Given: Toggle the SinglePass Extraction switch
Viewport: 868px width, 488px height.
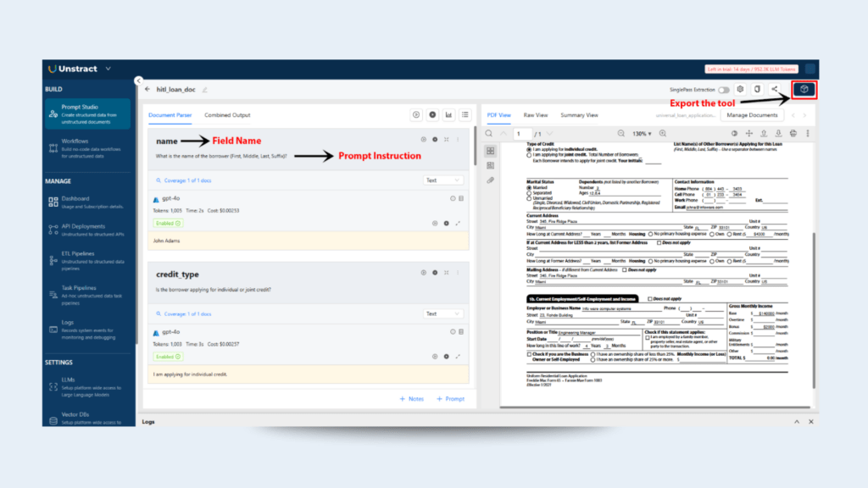Looking at the screenshot, I should (724, 90).
